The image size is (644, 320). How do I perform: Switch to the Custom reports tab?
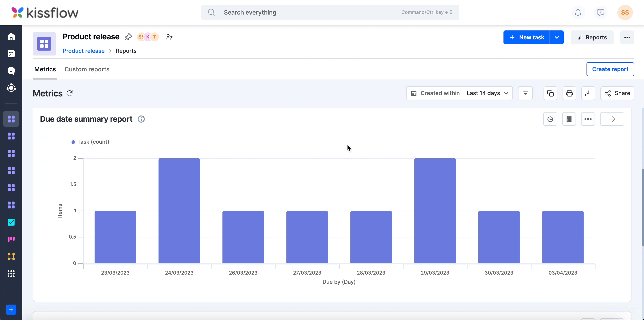(x=87, y=69)
